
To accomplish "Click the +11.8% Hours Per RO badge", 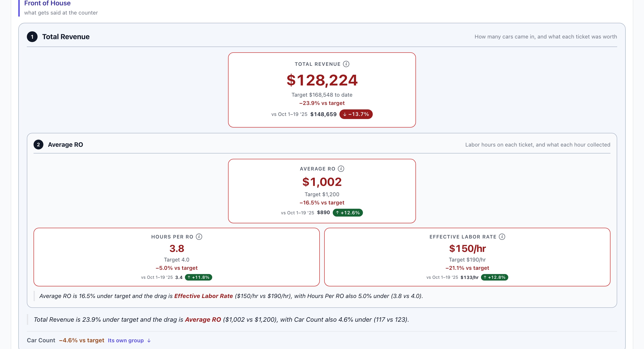I will tap(199, 277).
